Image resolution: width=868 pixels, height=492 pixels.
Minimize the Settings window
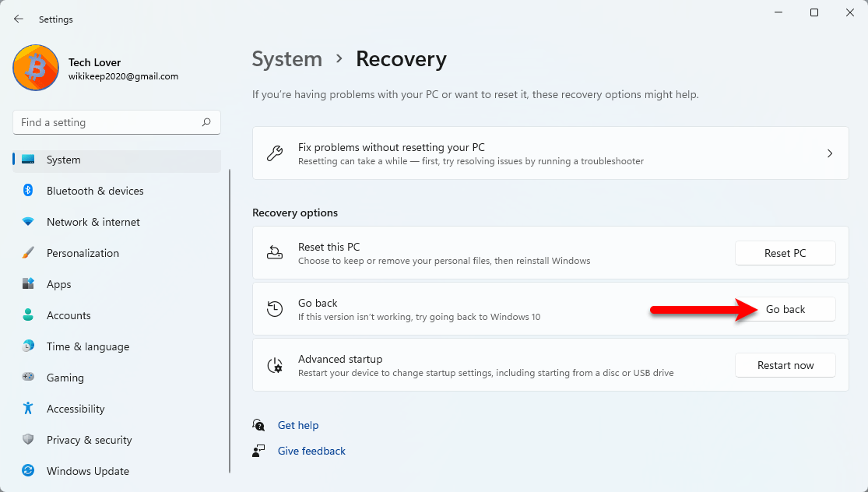click(x=778, y=12)
